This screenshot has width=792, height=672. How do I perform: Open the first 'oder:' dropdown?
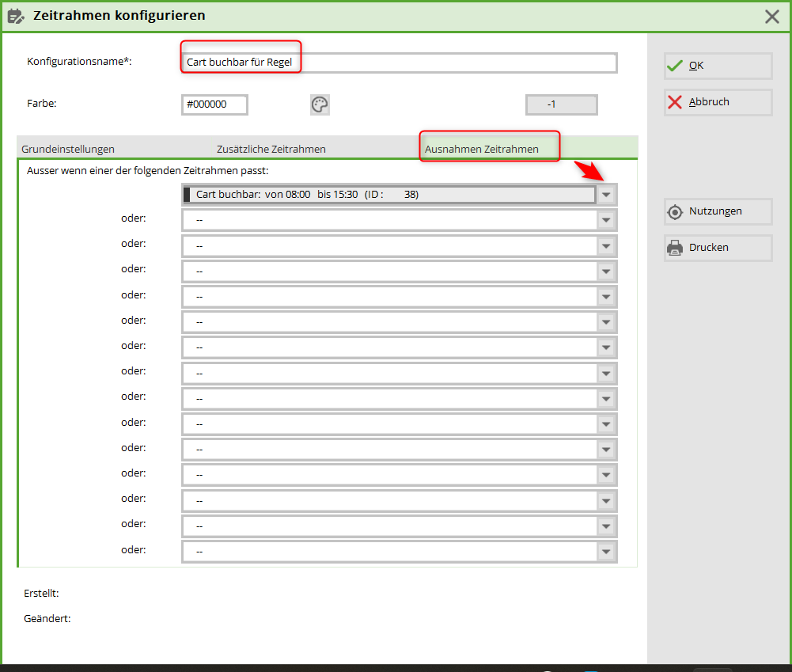606,220
